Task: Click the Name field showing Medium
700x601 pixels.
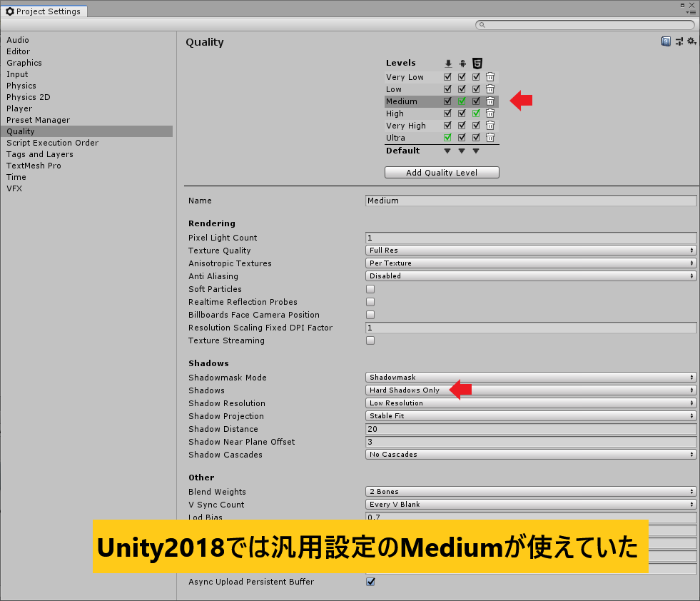Action: click(531, 201)
